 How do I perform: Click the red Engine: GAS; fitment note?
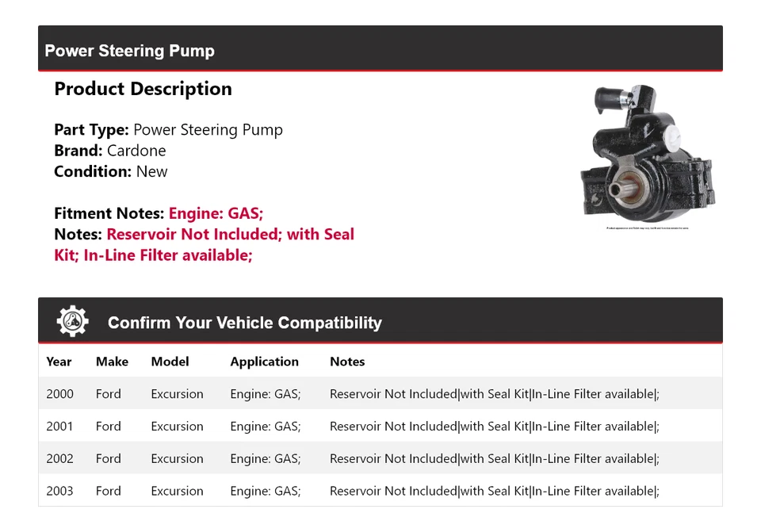click(x=216, y=213)
